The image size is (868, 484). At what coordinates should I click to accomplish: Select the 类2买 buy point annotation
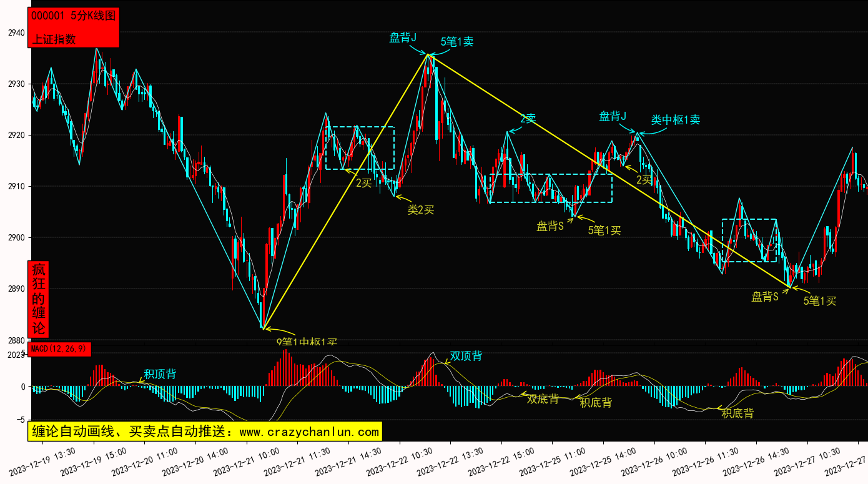420,210
